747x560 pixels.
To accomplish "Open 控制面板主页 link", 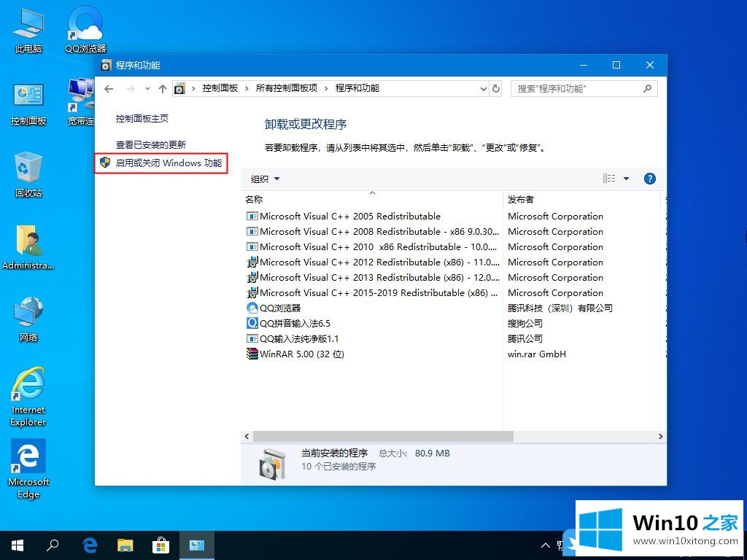I will [x=142, y=119].
